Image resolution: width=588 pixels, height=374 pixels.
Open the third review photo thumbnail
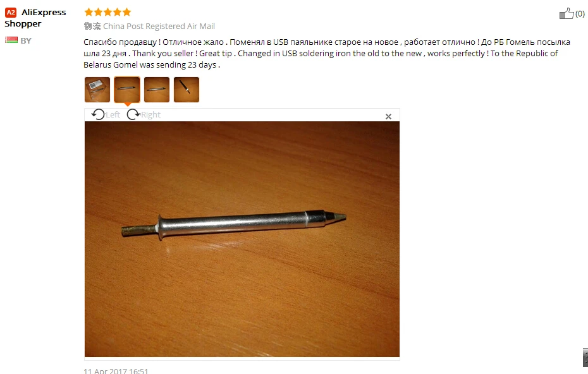157,90
